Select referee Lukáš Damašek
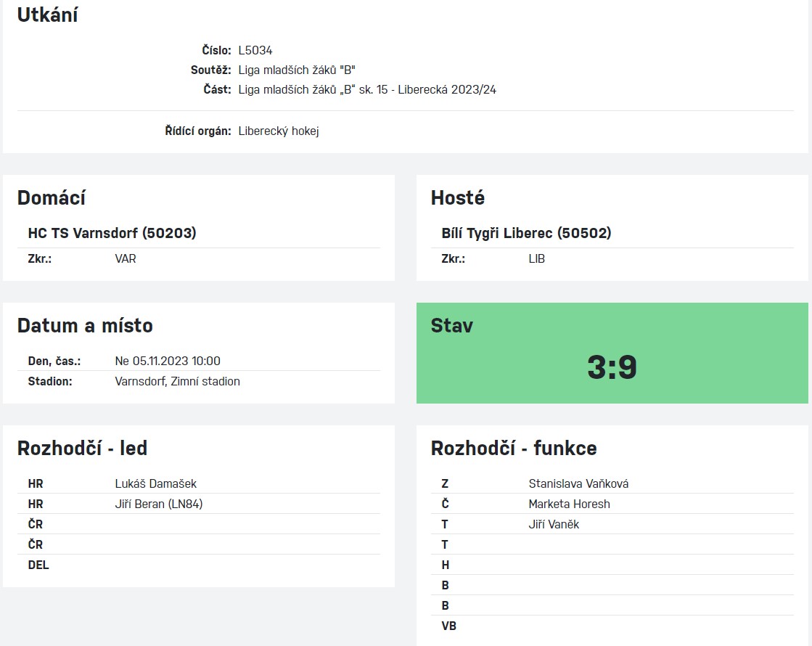Viewport: 812px width, 646px height. coord(155,483)
